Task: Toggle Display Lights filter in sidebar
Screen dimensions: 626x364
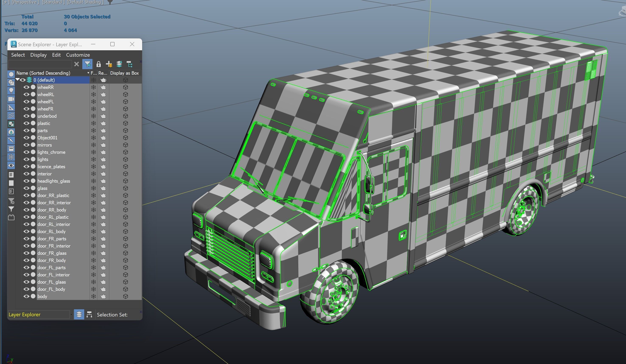Action: click(11, 91)
